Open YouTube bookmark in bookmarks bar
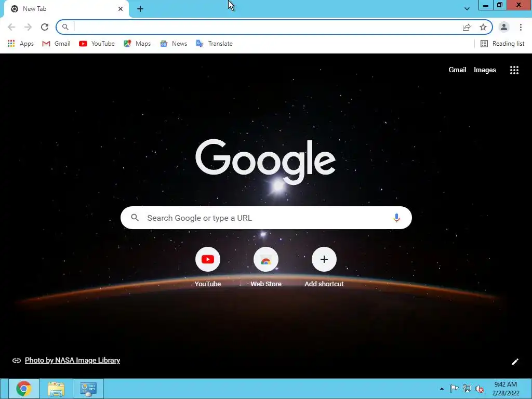The width and height of the screenshot is (532, 399). click(97, 44)
